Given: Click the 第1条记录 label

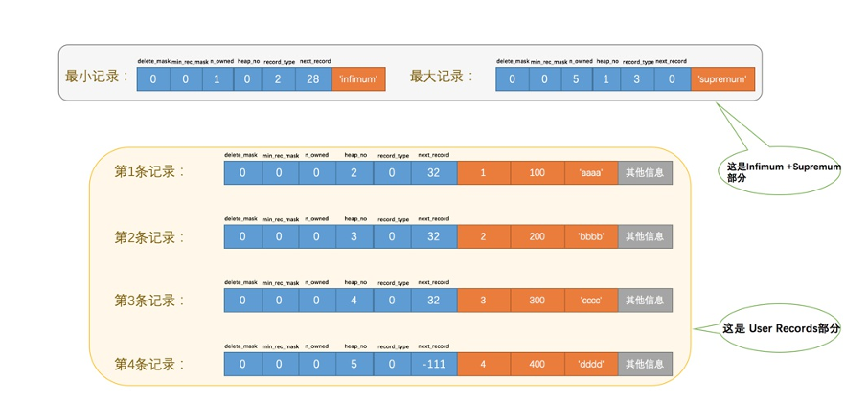Looking at the screenshot, I should (149, 171).
